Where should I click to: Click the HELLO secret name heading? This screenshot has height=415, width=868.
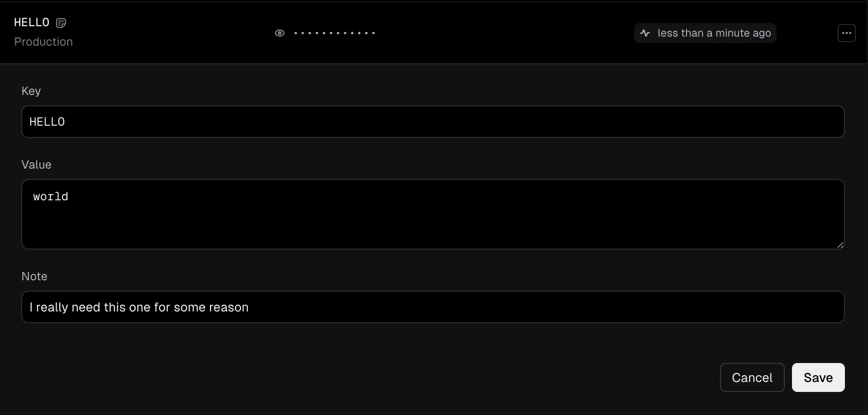tap(31, 22)
